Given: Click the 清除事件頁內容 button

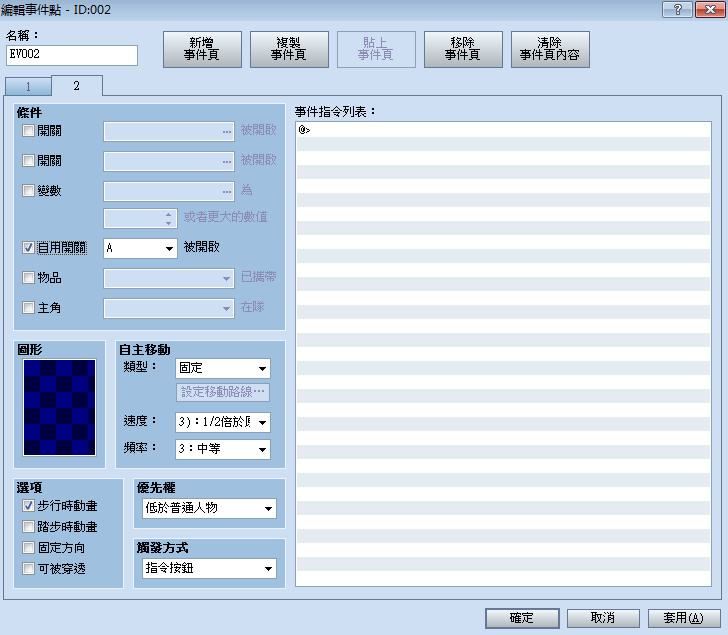Looking at the screenshot, I should (x=550, y=49).
